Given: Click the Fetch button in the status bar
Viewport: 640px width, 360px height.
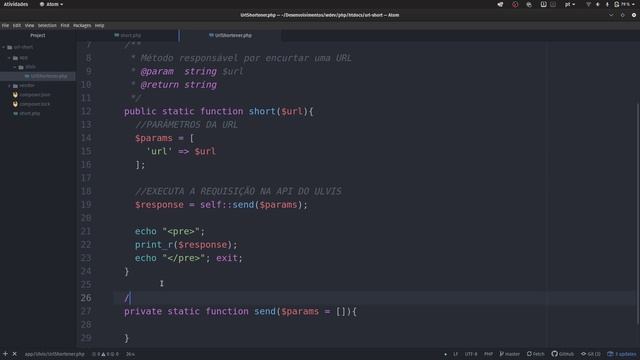Looking at the screenshot, I should [536, 354].
